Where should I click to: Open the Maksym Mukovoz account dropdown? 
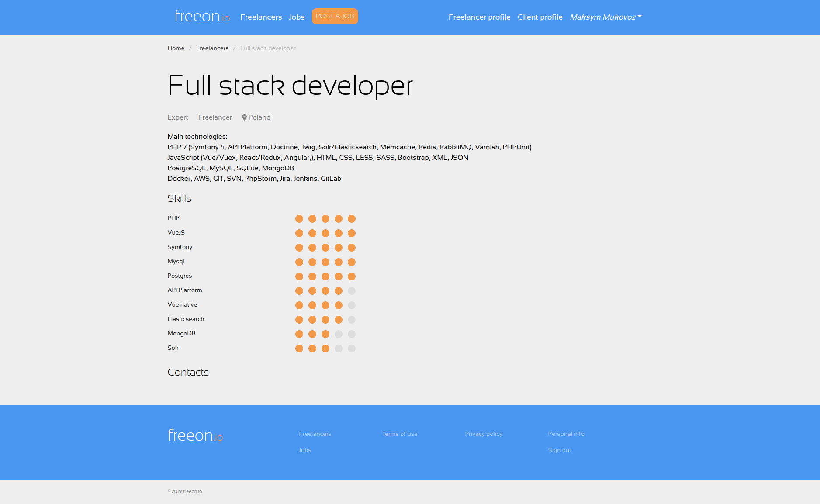pyautogui.click(x=605, y=17)
